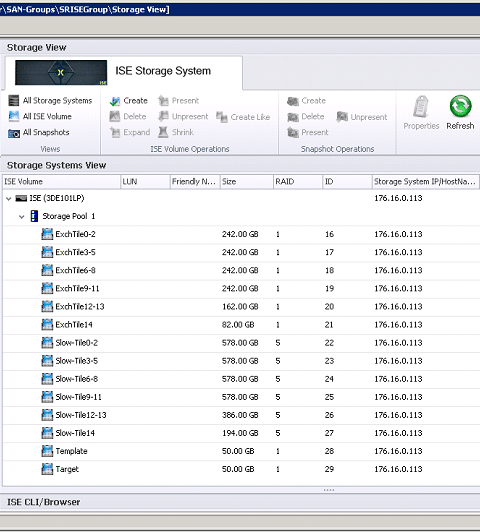480x532 pixels.
Task: Select ExchTile14 volume icon
Action: [x=47, y=325]
